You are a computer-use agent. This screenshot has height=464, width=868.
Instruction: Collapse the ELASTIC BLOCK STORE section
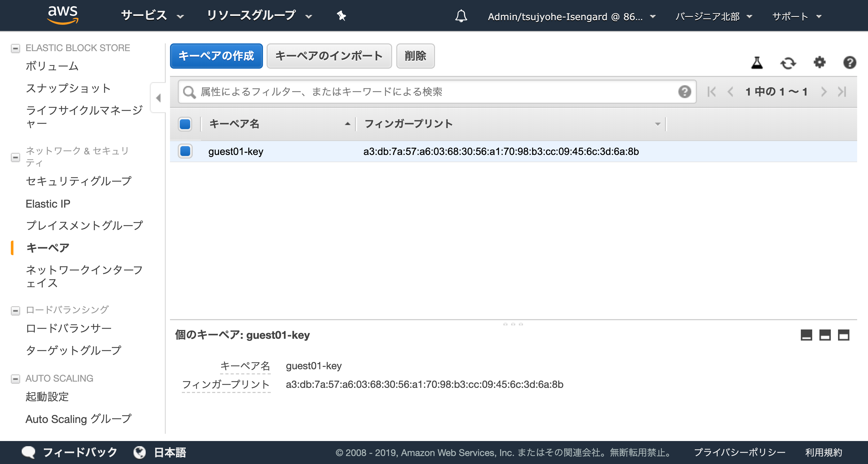point(15,49)
